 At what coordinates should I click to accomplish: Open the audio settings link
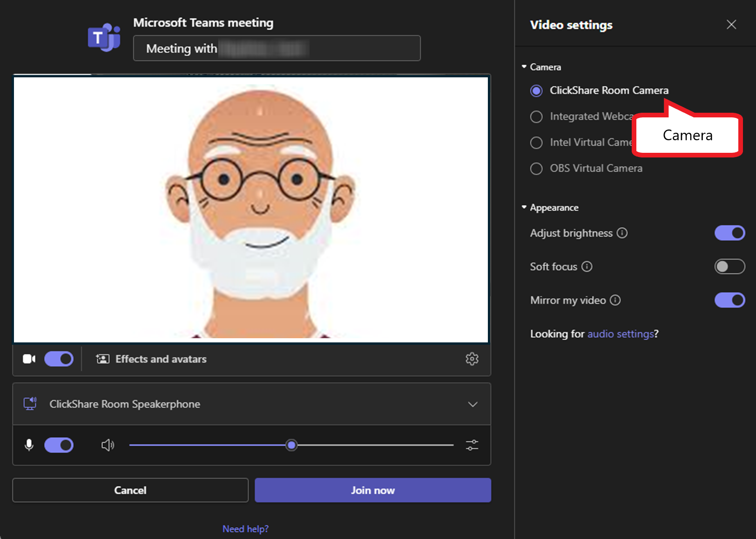[x=621, y=334]
